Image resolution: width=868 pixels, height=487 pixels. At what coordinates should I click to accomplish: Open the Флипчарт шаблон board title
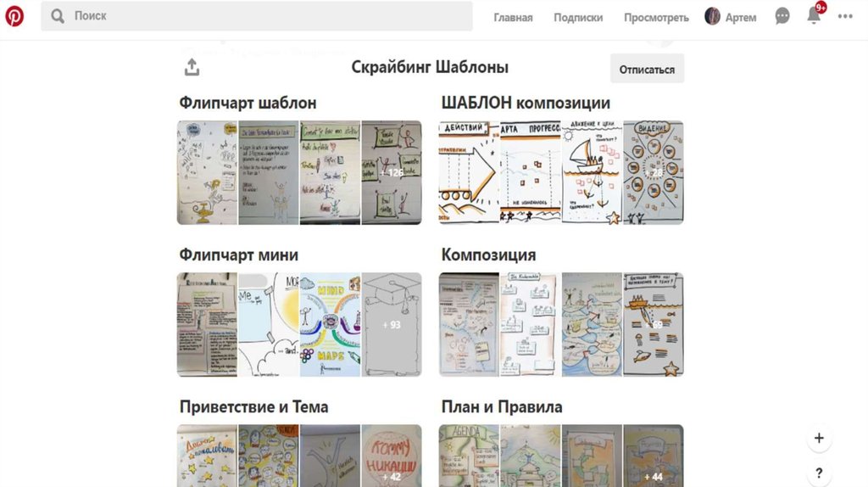point(248,103)
